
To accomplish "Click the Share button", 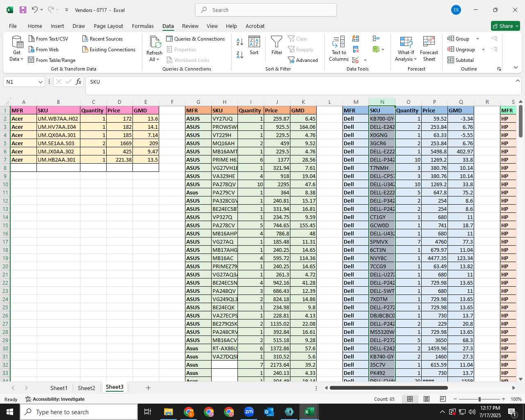I will click(505, 26).
